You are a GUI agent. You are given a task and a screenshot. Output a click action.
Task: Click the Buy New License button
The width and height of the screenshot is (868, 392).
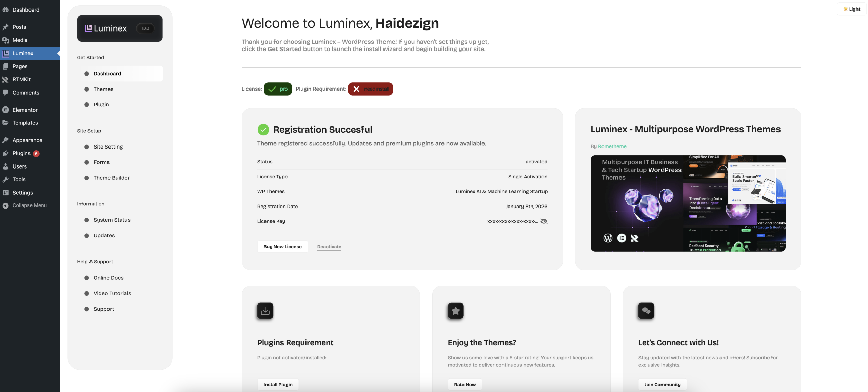(x=282, y=247)
